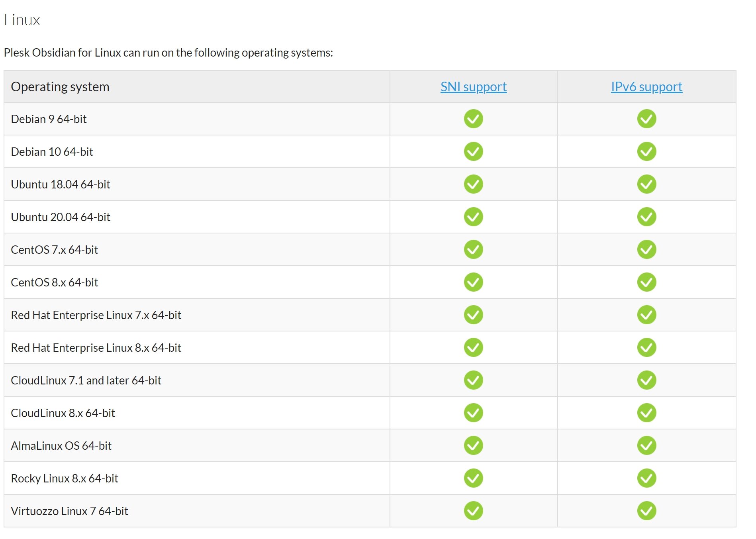The width and height of the screenshot is (756, 539).
Task: Click IPv6 checkmark for AlmaLinux OS
Action: point(646,445)
